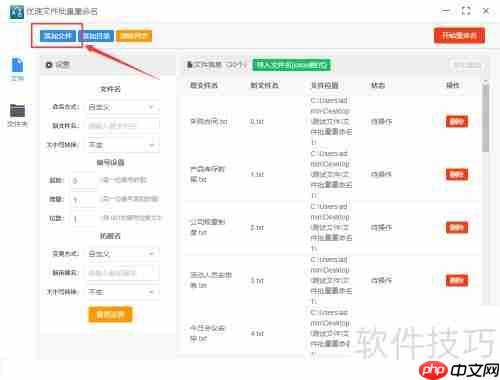Screen dimensions: 500x380
Task: Click the file table vertical scrollbar thumb
Action: click(486, 117)
